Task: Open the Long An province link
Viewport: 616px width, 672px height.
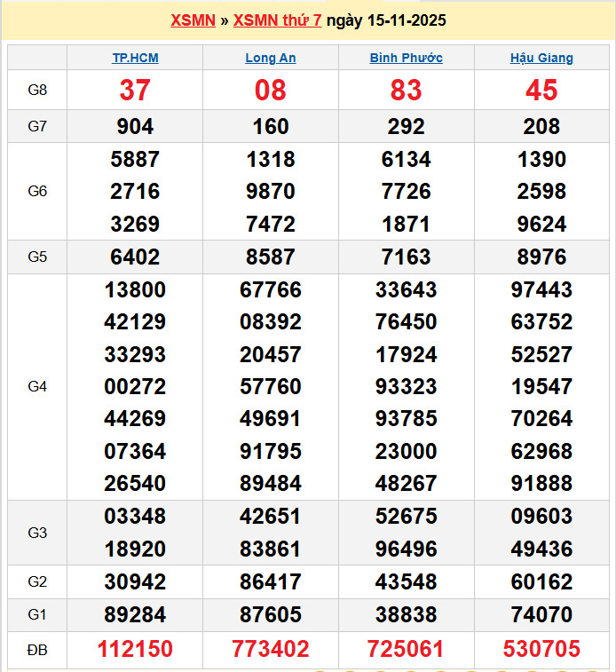Action: click(271, 58)
